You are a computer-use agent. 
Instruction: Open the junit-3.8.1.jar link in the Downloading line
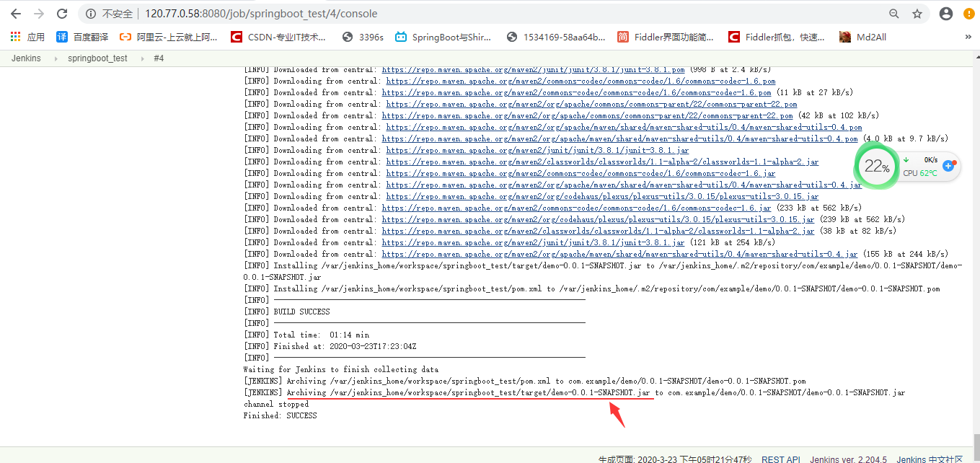[537, 151]
